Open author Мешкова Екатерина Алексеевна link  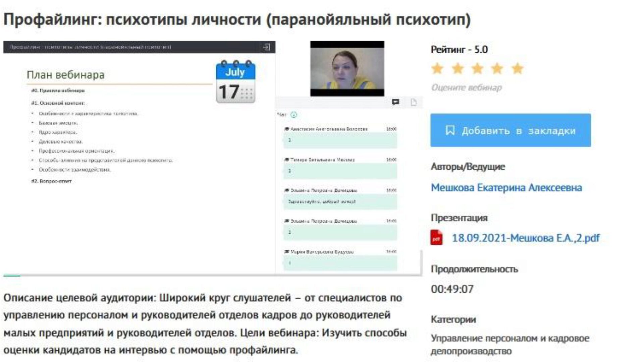click(506, 188)
